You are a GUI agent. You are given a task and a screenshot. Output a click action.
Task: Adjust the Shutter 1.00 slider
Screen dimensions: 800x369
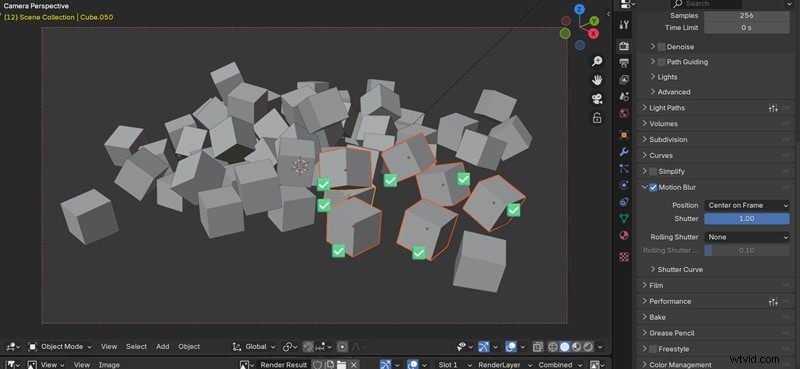coord(747,219)
